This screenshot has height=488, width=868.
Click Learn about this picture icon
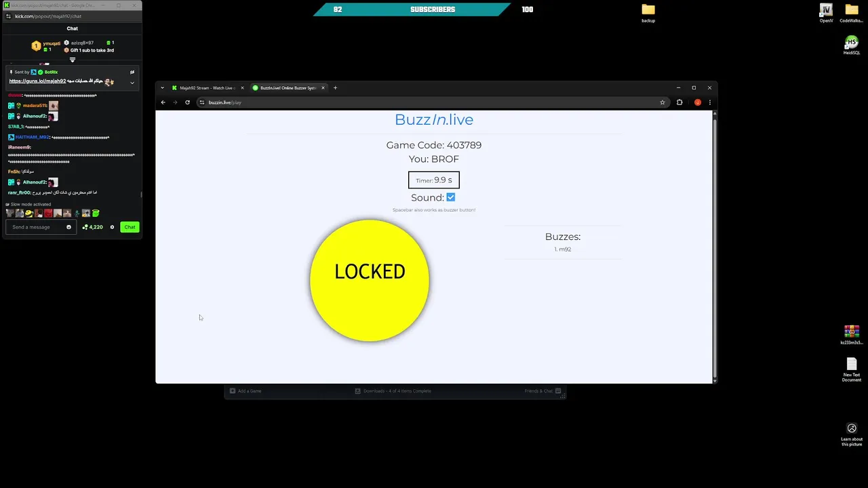(x=852, y=434)
